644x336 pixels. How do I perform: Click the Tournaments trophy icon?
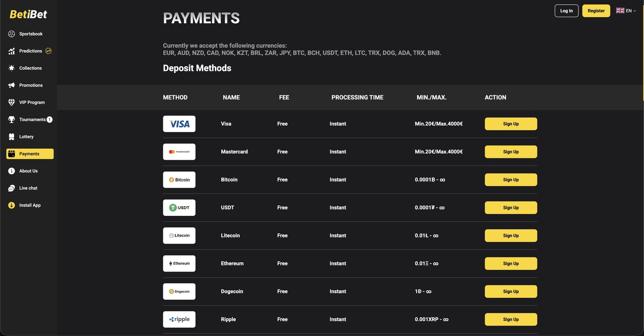(x=11, y=120)
